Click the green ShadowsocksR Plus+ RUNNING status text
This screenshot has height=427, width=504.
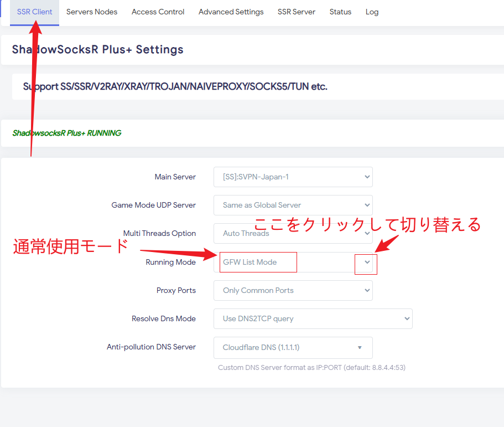(x=66, y=133)
